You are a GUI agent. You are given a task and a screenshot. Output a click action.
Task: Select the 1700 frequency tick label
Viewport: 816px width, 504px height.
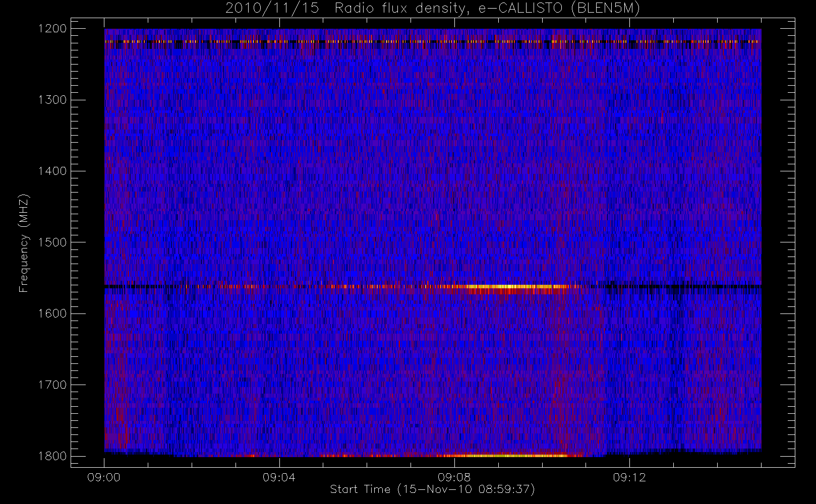click(x=52, y=385)
